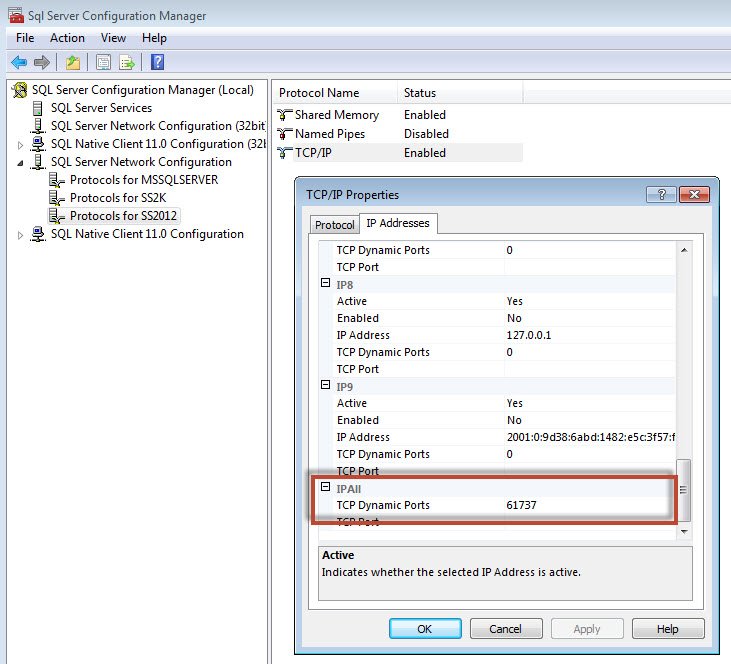Open the Action menu
Screen dimensions: 731x664
(x=67, y=38)
